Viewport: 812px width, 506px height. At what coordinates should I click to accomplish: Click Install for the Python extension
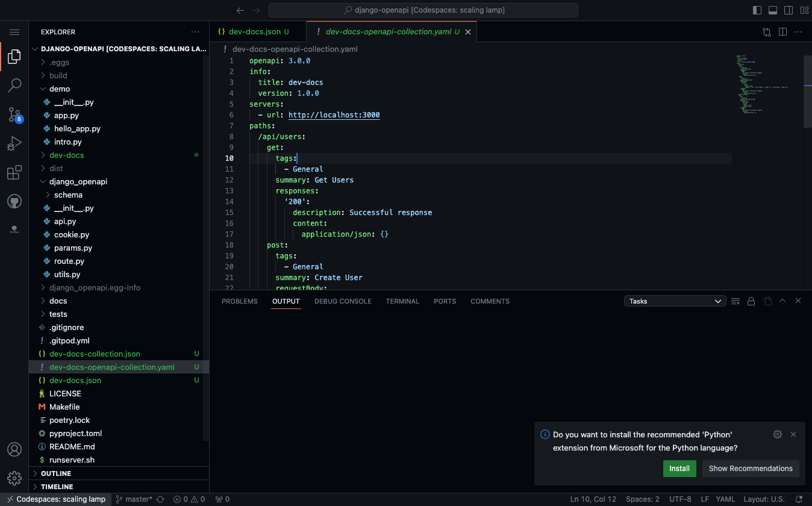pyautogui.click(x=679, y=469)
